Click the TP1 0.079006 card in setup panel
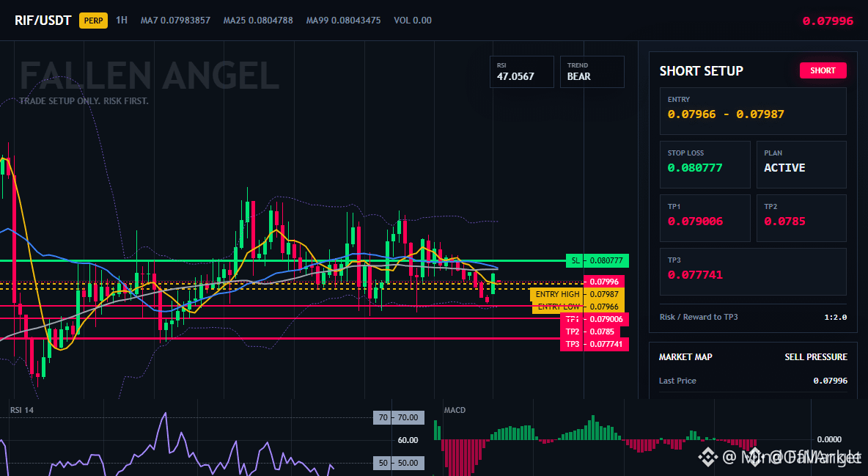The width and height of the screenshot is (868, 476). coord(705,218)
